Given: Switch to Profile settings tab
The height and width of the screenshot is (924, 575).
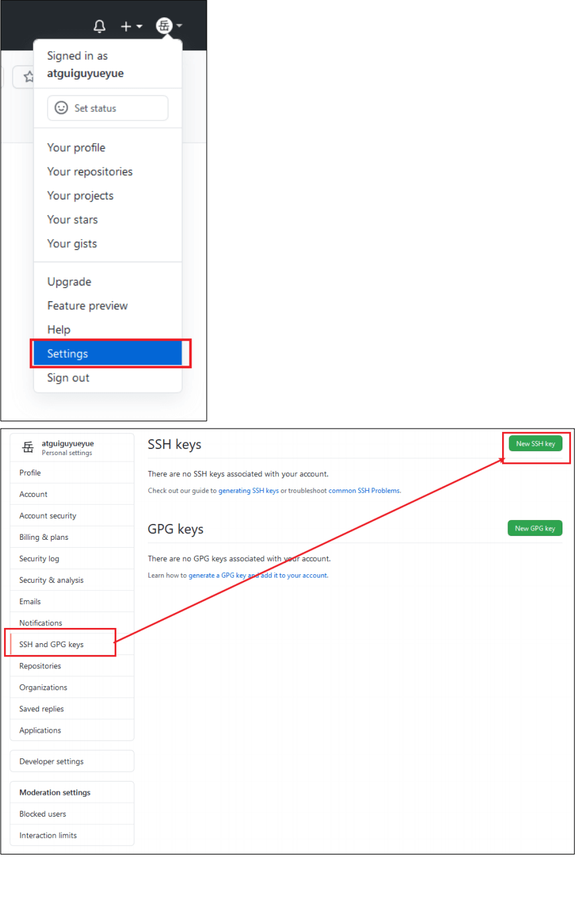Looking at the screenshot, I should point(72,473).
